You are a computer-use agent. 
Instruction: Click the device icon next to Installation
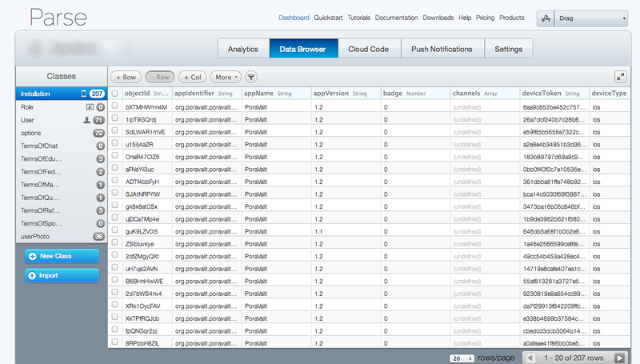point(84,94)
